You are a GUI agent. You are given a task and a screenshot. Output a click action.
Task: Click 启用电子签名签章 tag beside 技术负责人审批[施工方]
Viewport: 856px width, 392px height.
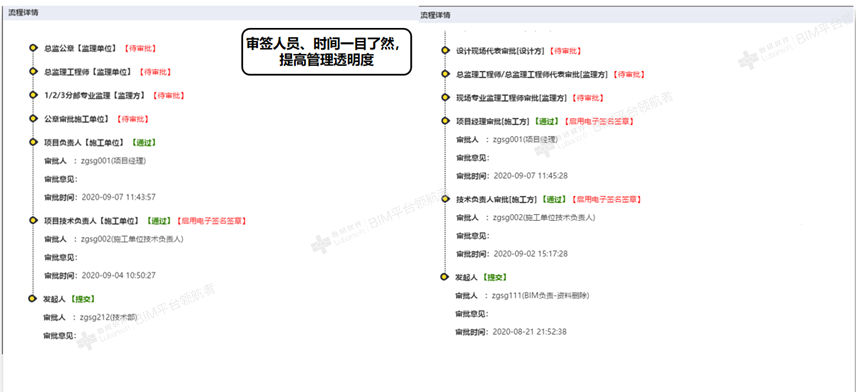coord(607,199)
